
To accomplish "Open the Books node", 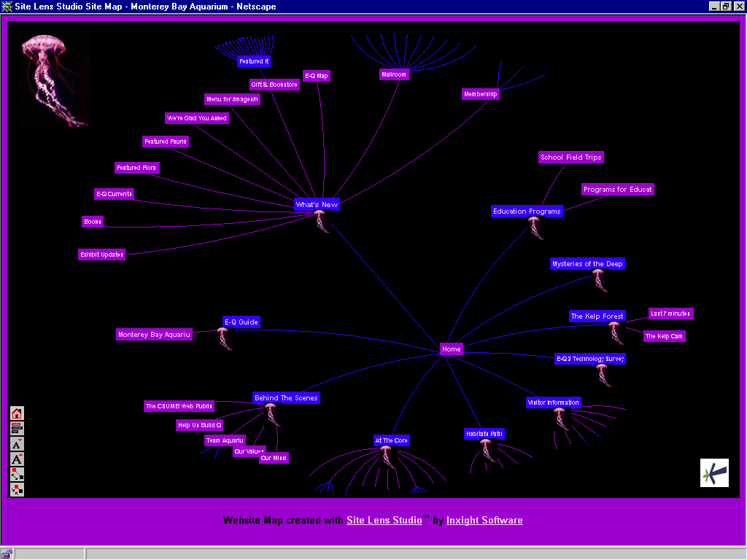I will click(x=93, y=222).
